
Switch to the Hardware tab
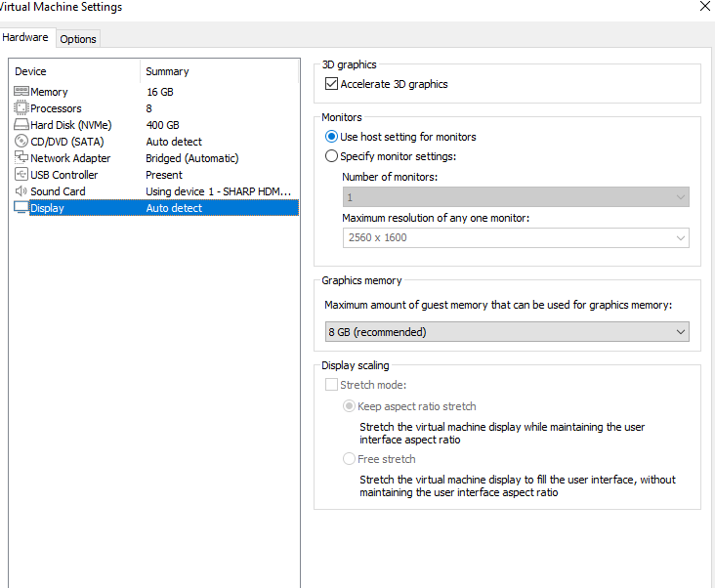(x=25, y=38)
